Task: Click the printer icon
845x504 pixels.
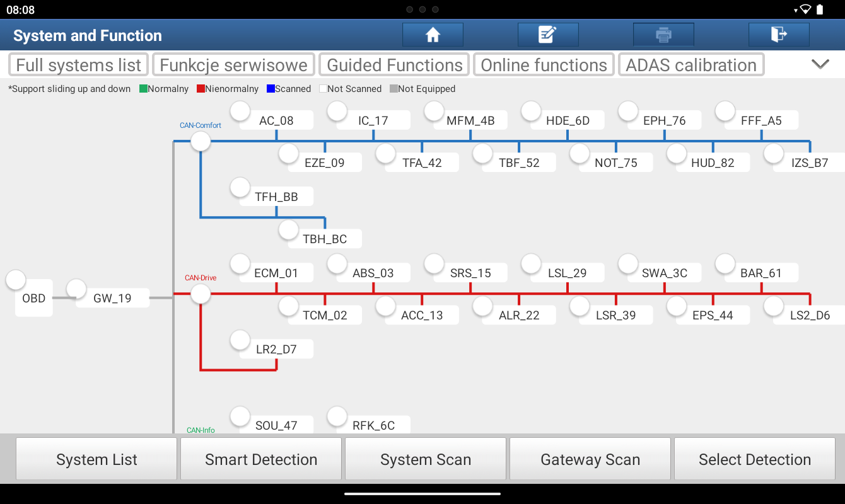Action: tap(663, 35)
